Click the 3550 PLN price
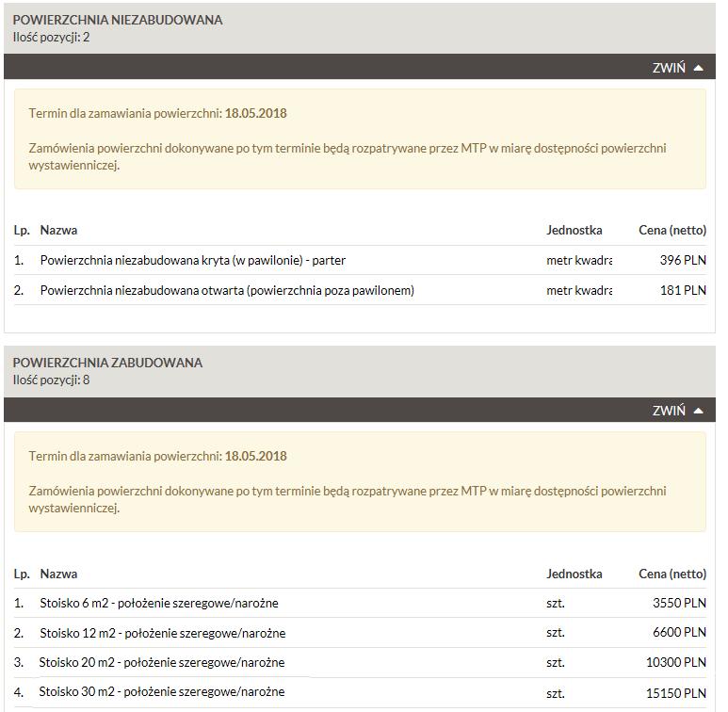This screenshot has width=728, height=712. point(679,603)
